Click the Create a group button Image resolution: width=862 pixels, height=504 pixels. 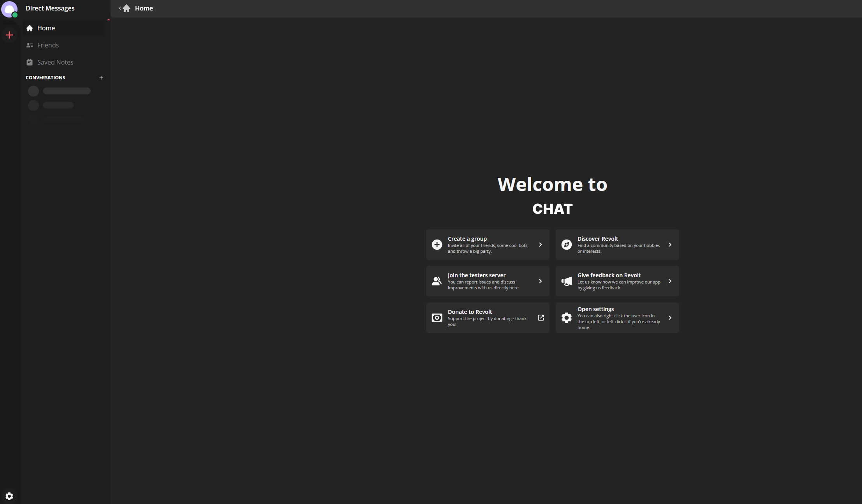pyautogui.click(x=487, y=245)
